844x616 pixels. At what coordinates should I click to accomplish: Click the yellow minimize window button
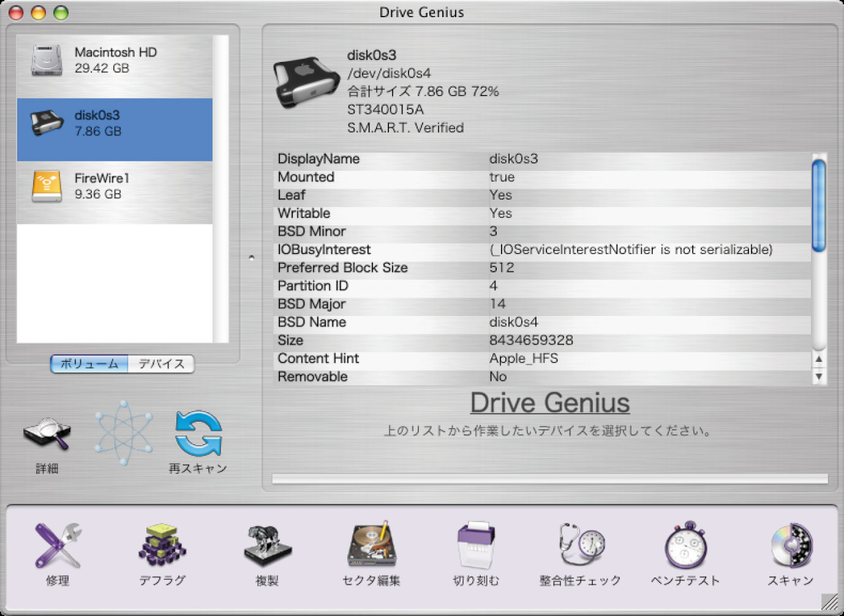[39, 12]
